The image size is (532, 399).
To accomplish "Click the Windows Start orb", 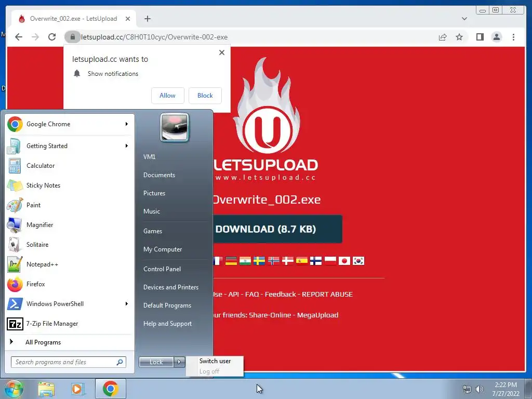I will point(14,389).
